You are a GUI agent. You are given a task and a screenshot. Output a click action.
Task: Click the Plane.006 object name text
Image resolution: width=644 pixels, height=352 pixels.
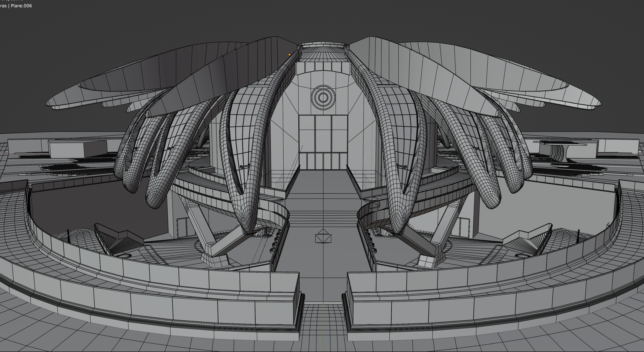pyautogui.click(x=21, y=6)
